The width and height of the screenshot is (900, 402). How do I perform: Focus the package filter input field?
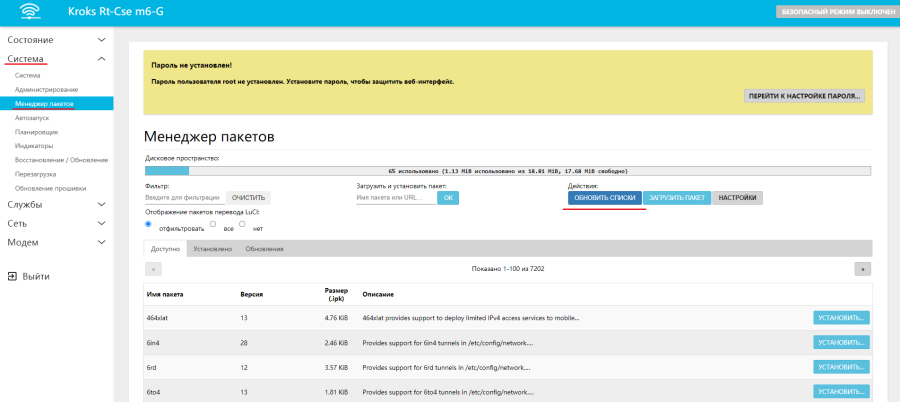tap(184, 198)
